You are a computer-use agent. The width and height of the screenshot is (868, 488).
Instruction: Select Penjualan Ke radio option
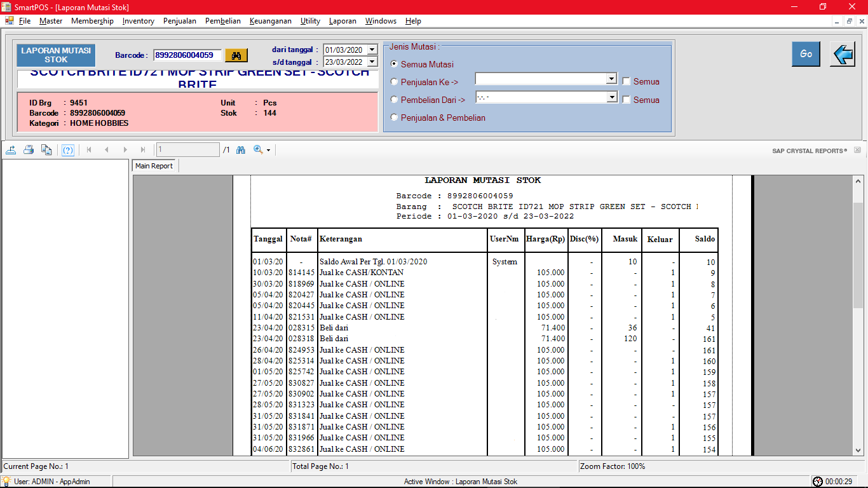pyautogui.click(x=394, y=82)
